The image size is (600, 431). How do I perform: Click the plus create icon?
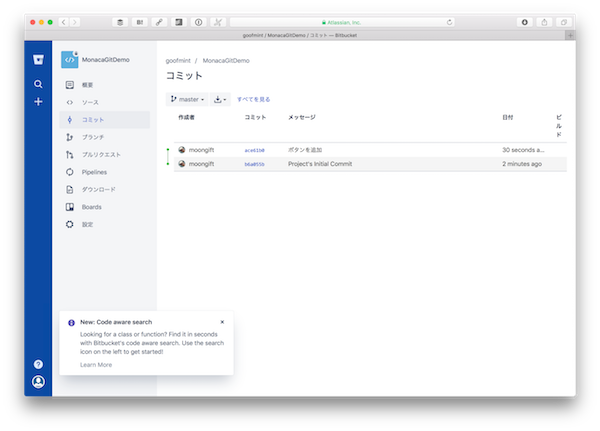38,101
